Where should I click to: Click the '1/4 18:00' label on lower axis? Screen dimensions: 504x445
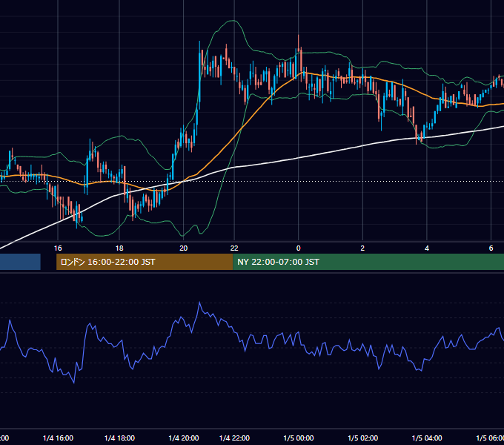pyautogui.click(x=119, y=438)
